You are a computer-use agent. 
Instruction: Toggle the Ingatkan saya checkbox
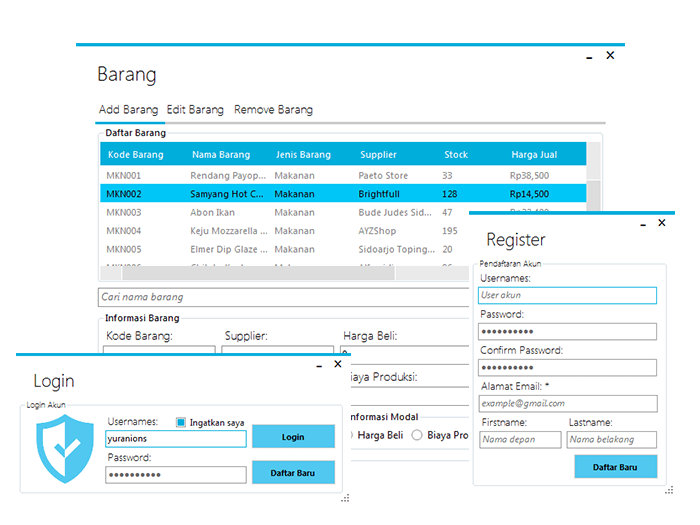pos(181,422)
